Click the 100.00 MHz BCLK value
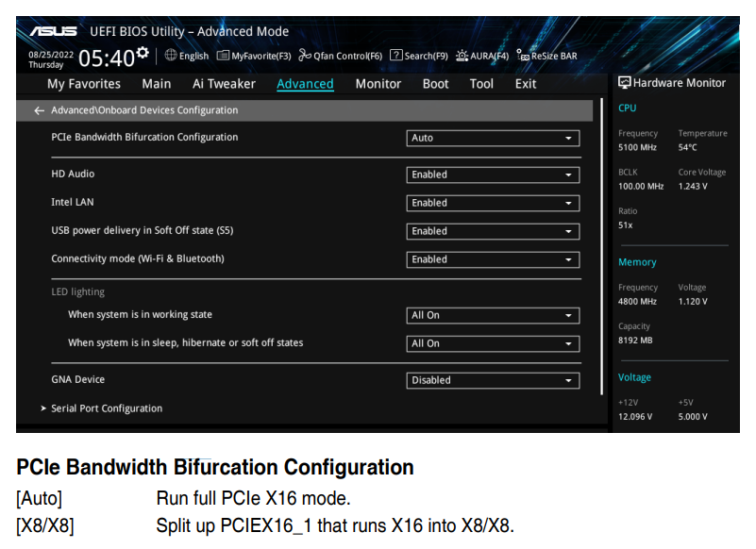 pos(641,187)
